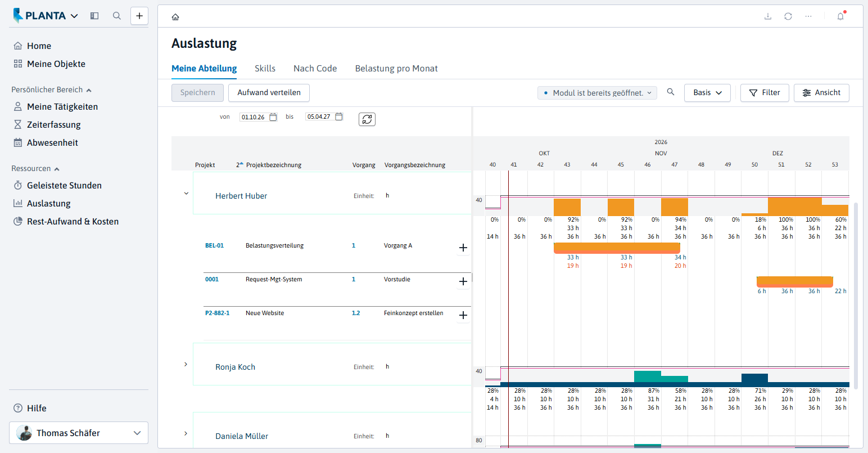The height and width of the screenshot is (453, 868).
Task: Collapse the Herbert Huber row
Action: coord(186,194)
